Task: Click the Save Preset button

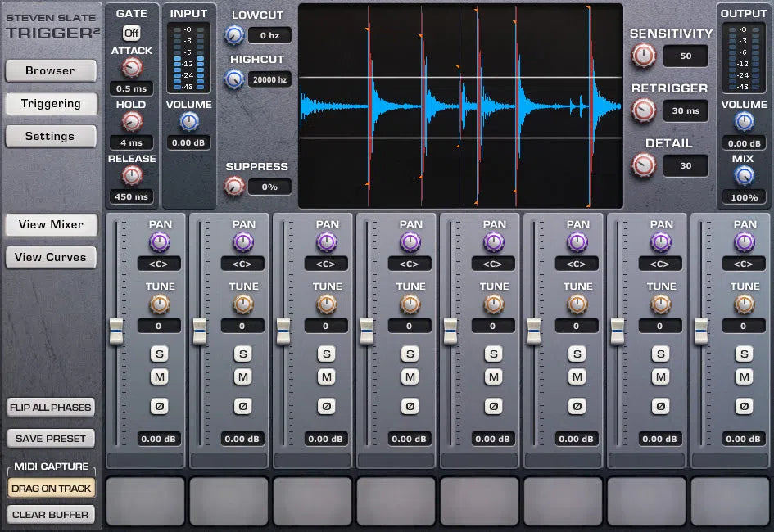Action: [50, 438]
